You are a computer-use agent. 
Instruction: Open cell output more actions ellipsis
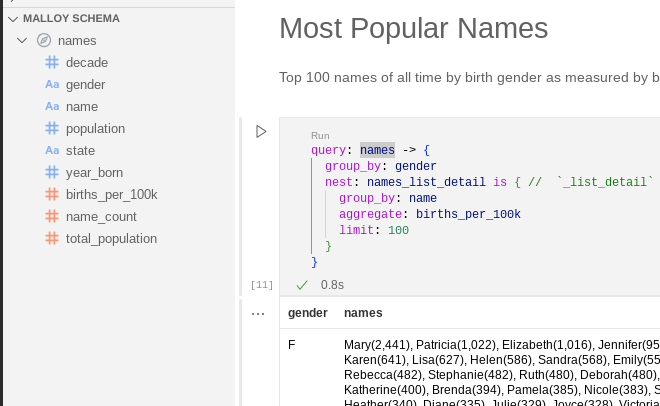[258, 314]
